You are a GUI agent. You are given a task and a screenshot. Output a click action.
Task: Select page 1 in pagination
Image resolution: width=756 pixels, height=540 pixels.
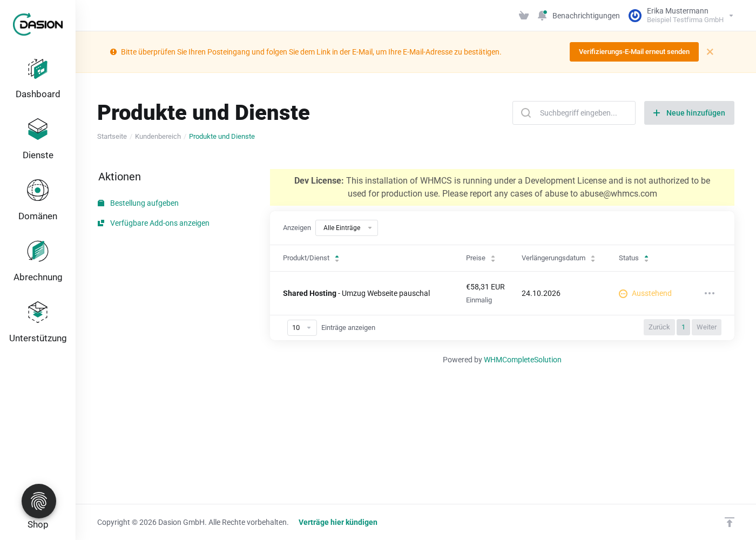tap(683, 327)
